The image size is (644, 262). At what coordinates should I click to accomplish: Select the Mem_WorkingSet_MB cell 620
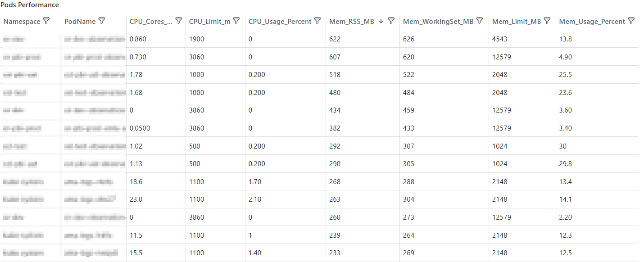coord(408,57)
